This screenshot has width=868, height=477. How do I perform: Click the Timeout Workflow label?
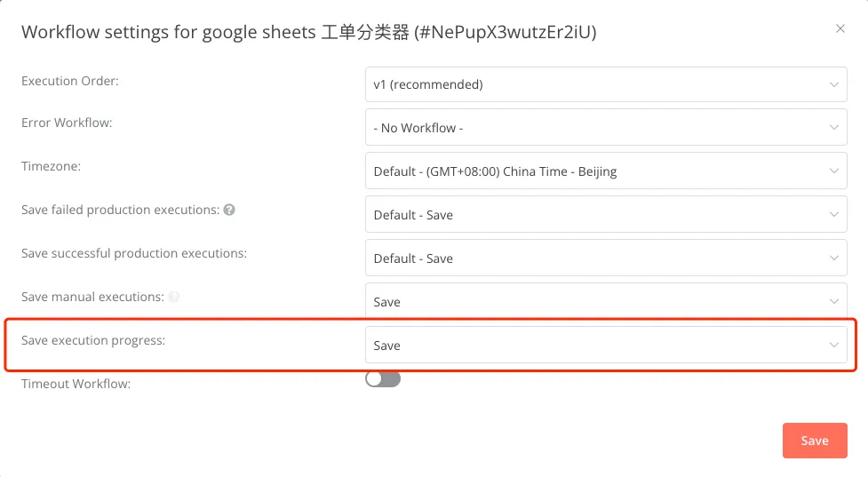pos(76,384)
